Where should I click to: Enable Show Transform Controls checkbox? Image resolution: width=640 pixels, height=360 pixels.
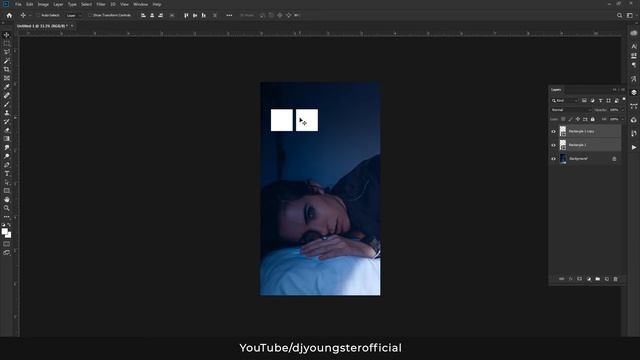click(x=90, y=16)
